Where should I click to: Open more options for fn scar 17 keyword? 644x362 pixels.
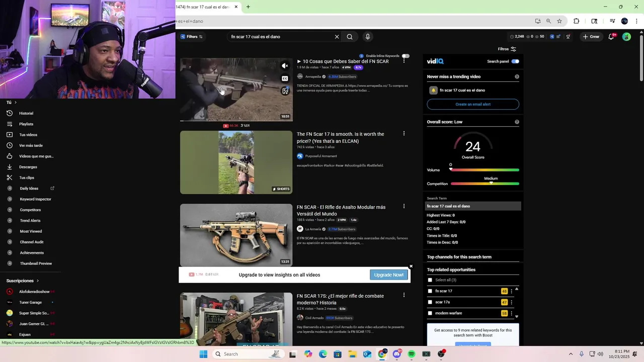coord(511,291)
